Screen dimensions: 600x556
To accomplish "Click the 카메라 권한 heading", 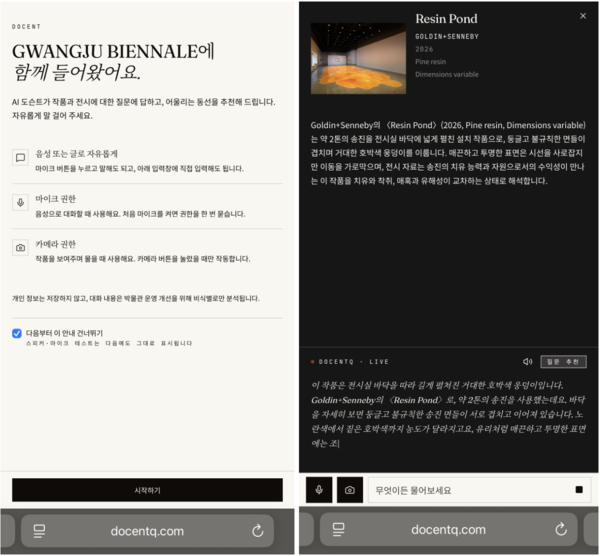I will (x=55, y=244).
